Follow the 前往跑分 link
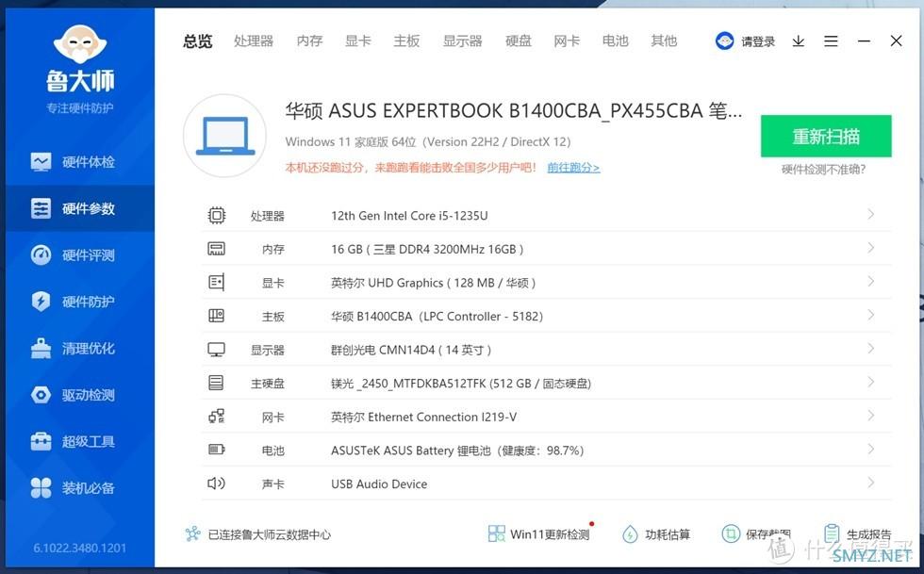 [573, 168]
